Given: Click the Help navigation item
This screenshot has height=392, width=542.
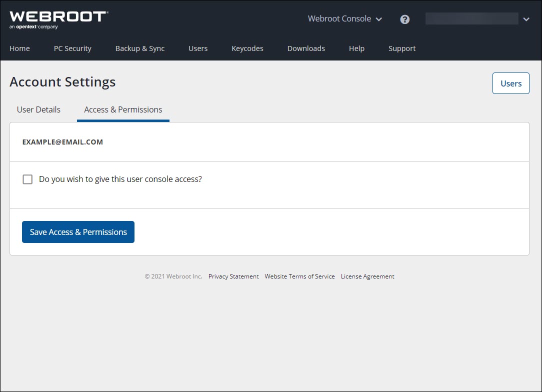Looking at the screenshot, I should pyautogui.click(x=356, y=48).
